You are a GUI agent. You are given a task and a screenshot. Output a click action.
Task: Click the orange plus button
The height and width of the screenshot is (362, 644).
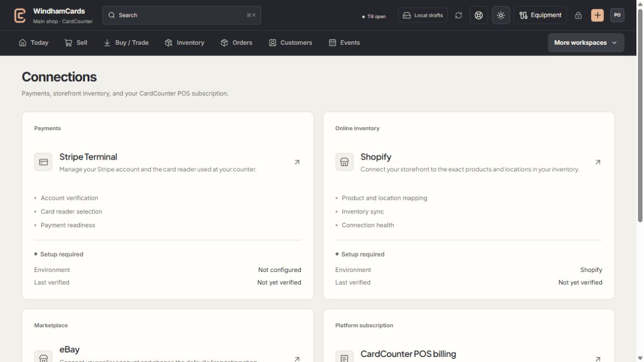tap(597, 15)
